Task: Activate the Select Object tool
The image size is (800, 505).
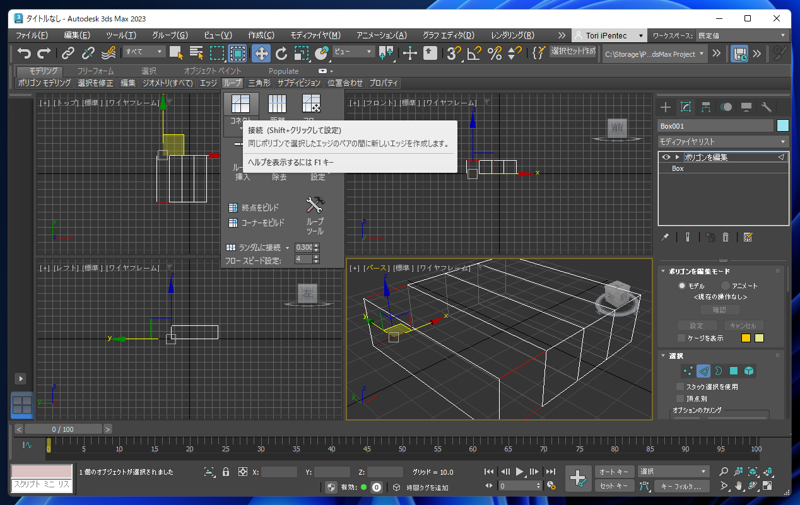Action: click(176, 53)
